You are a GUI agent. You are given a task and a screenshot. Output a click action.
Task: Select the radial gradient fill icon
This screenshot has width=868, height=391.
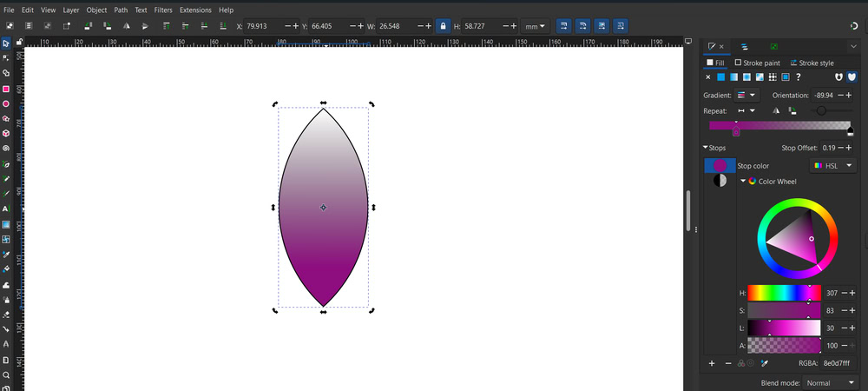[x=746, y=77]
